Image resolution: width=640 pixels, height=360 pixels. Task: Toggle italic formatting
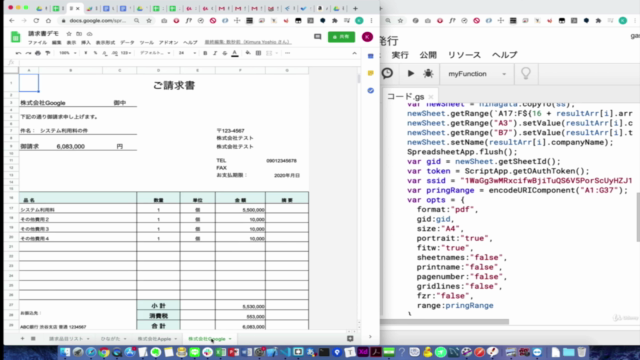(215, 53)
